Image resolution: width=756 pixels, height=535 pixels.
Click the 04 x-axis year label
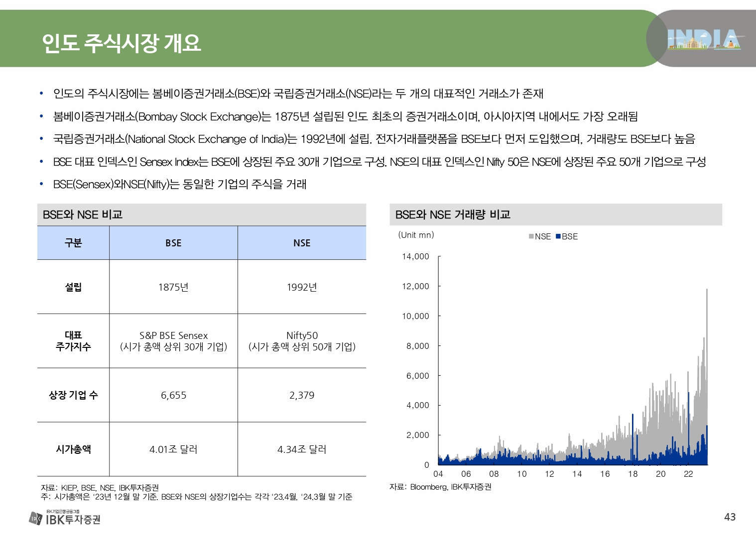tap(438, 474)
